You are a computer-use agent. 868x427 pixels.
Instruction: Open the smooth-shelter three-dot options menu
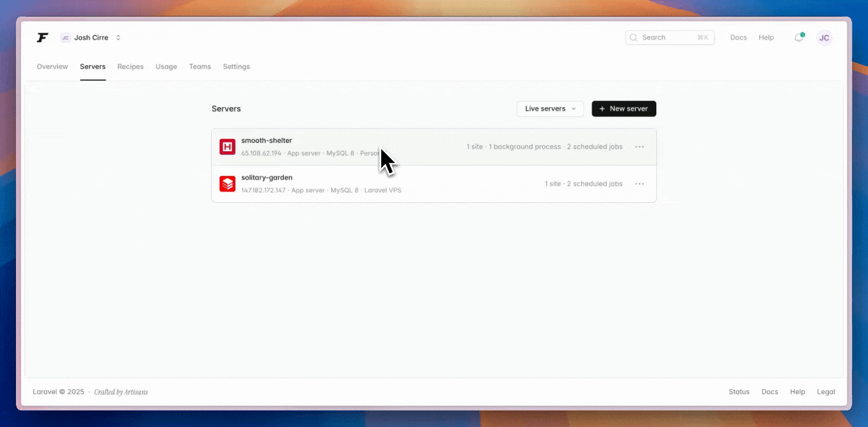[639, 147]
